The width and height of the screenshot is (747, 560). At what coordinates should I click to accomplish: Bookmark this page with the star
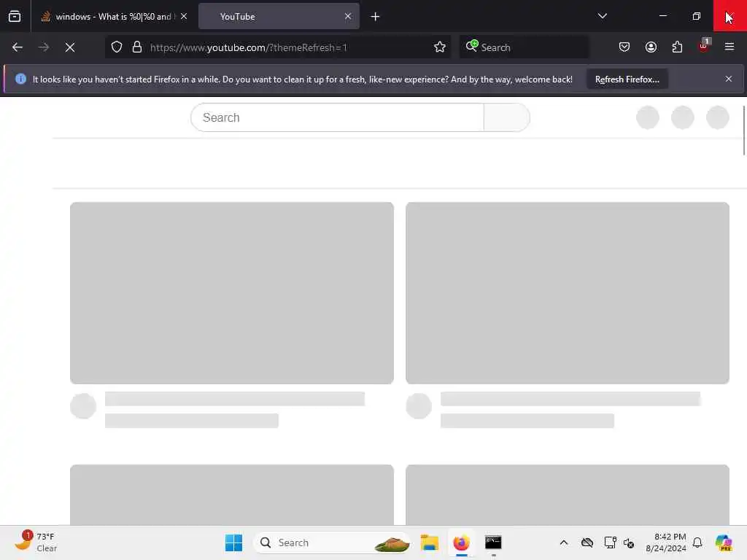tap(440, 47)
